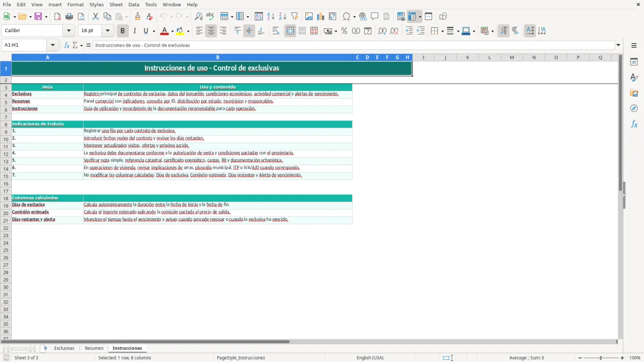
Task: Open the Conditional Formatting dropdown
Action: click(492, 31)
